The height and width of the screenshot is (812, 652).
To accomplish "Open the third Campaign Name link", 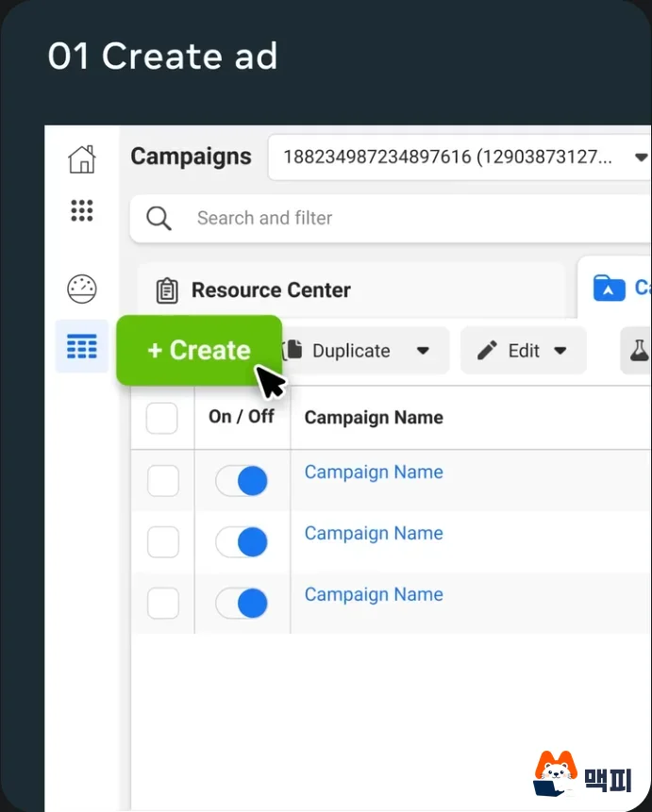I will (x=374, y=594).
